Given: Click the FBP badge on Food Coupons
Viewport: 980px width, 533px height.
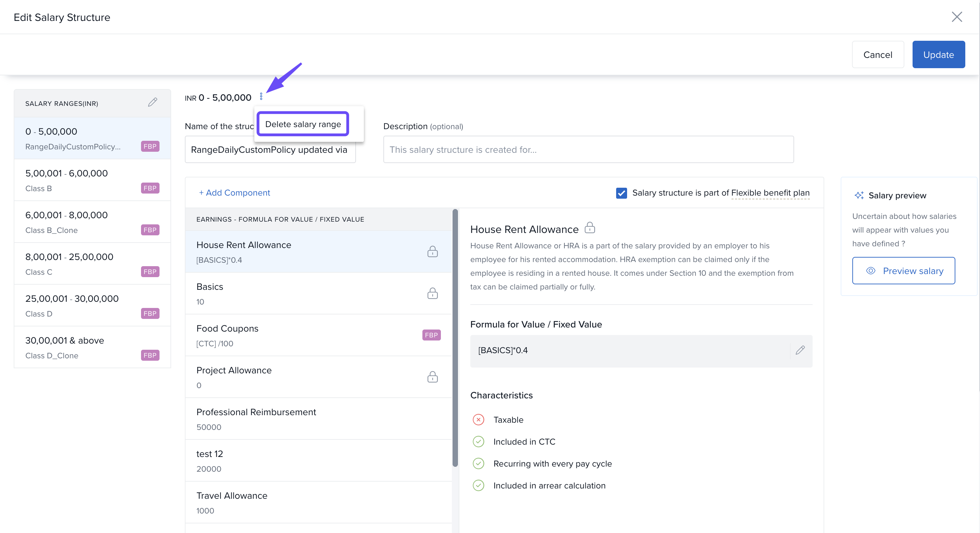Looking at the screenshot, I should 431,335.
